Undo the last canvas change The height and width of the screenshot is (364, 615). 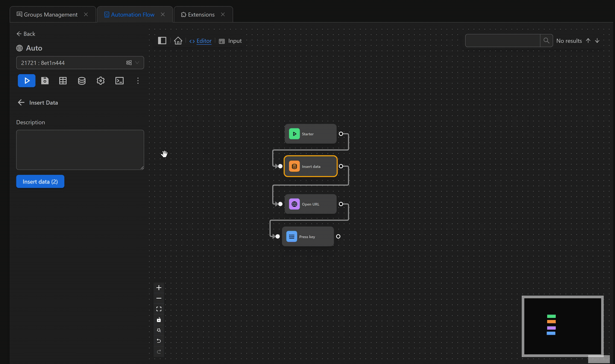(x=159, y=341)
